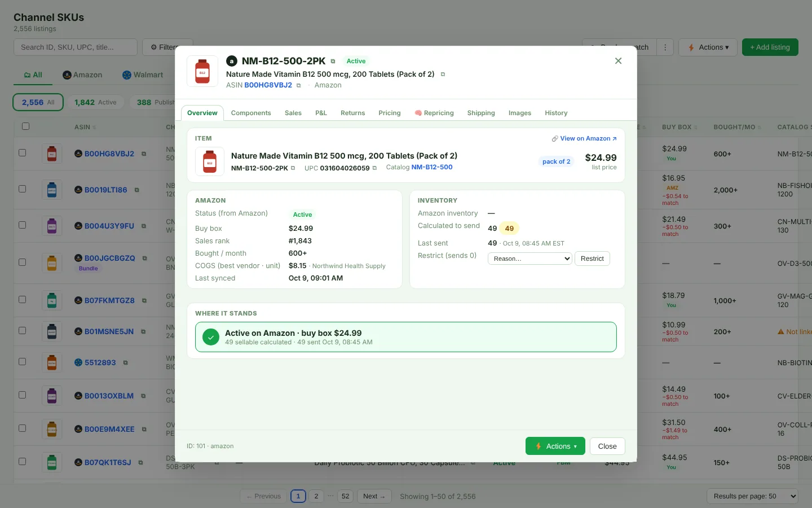Open the Restrict Reason dropdown
812x508 pixels.
530,259
